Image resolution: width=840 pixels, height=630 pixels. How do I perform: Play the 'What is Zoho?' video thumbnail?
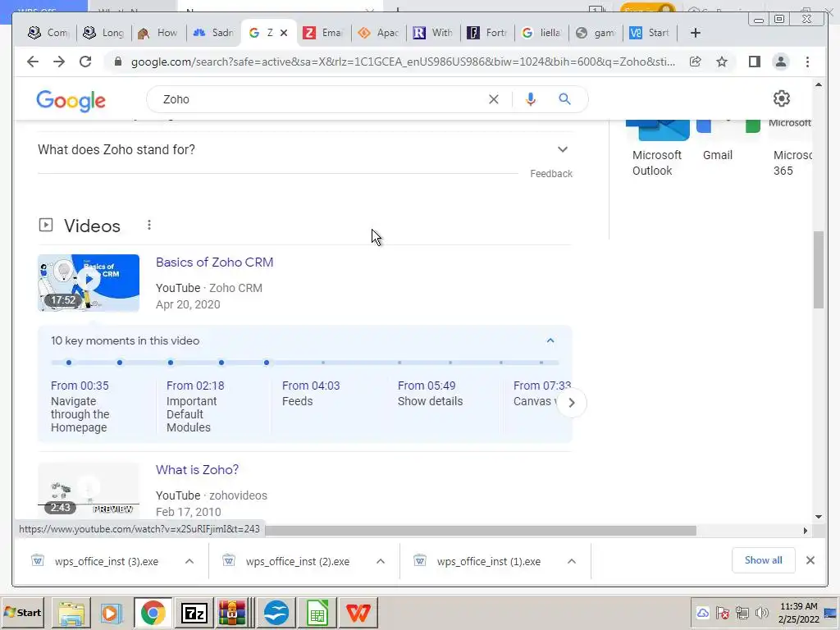click(89, 489)
